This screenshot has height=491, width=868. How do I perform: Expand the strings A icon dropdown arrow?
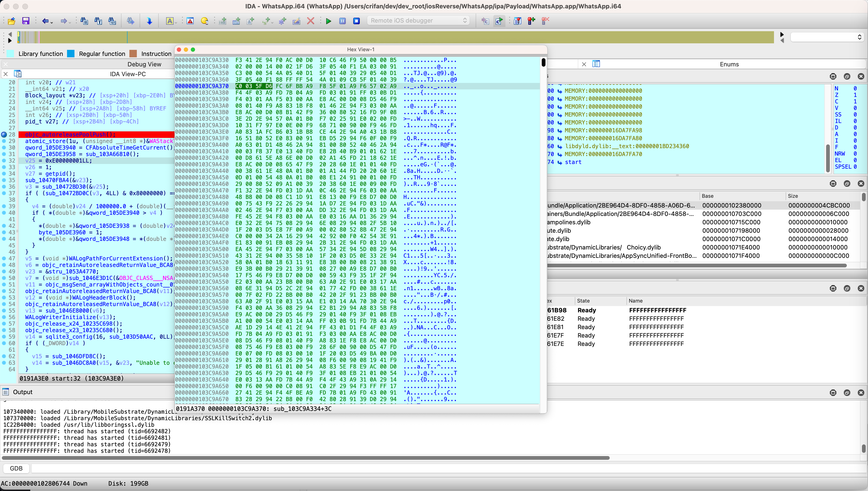[x=176, y=22]
